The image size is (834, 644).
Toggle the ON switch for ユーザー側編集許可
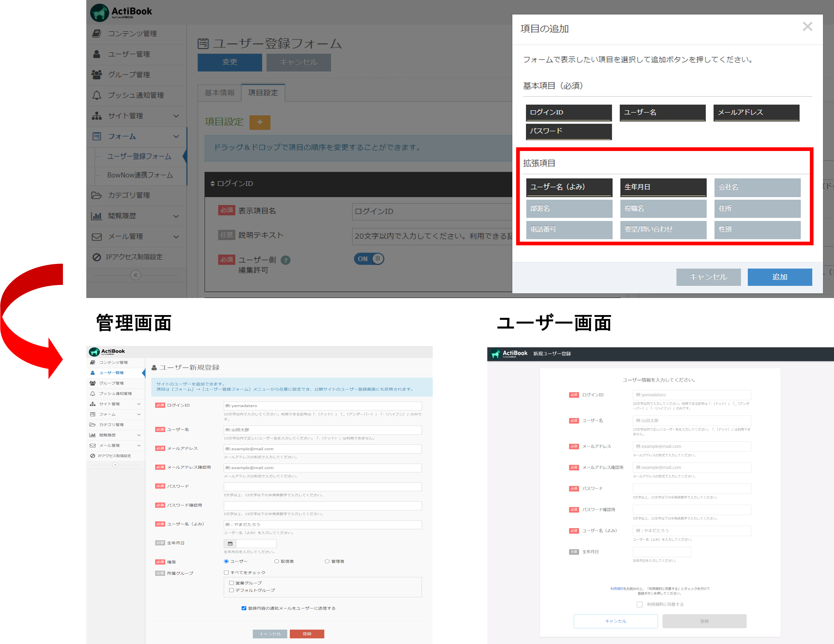[x=369, y=259]
